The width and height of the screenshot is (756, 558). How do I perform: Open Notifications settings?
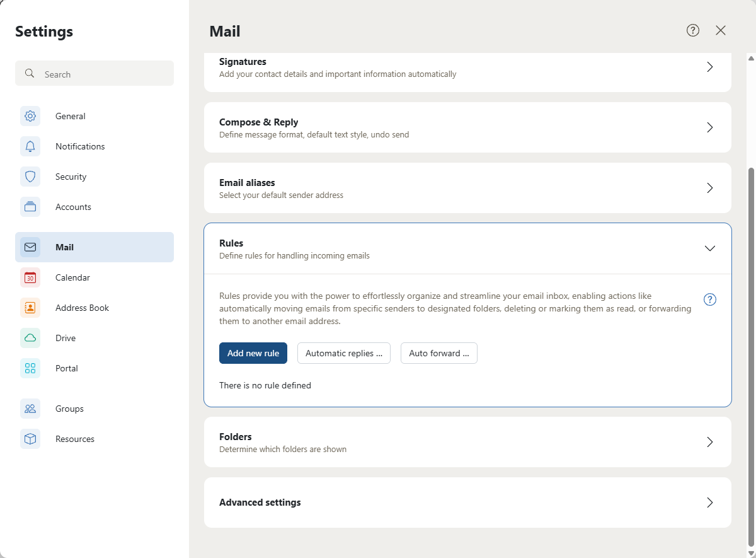pyautogui.click(x=94, y=146)
